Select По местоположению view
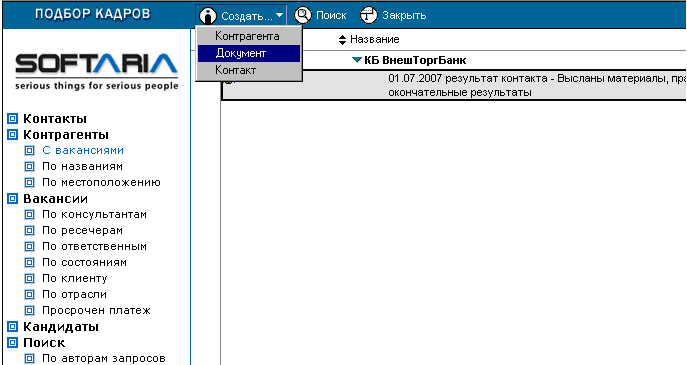 [x=101, y=182]
